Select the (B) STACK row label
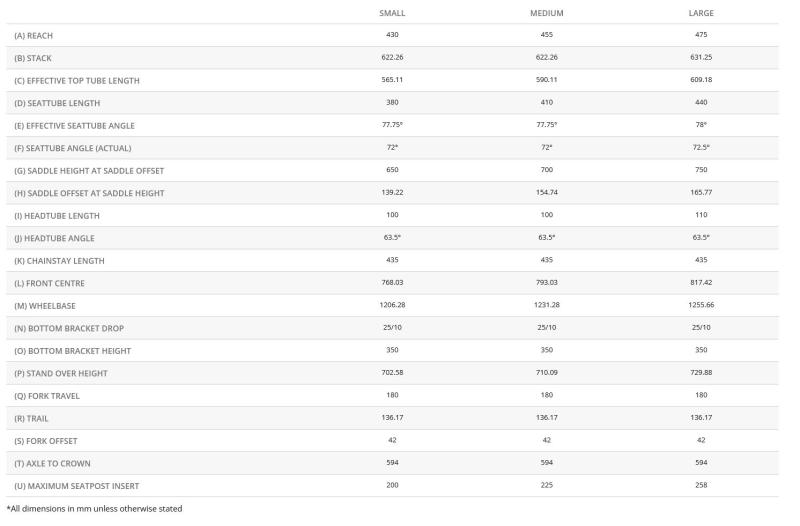 (x=33, y=58)
